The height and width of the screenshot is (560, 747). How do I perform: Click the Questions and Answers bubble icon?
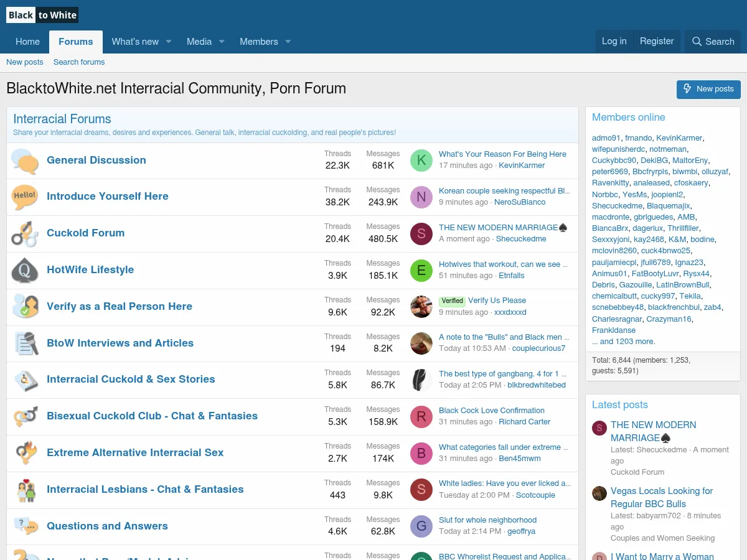pos(25,526)
